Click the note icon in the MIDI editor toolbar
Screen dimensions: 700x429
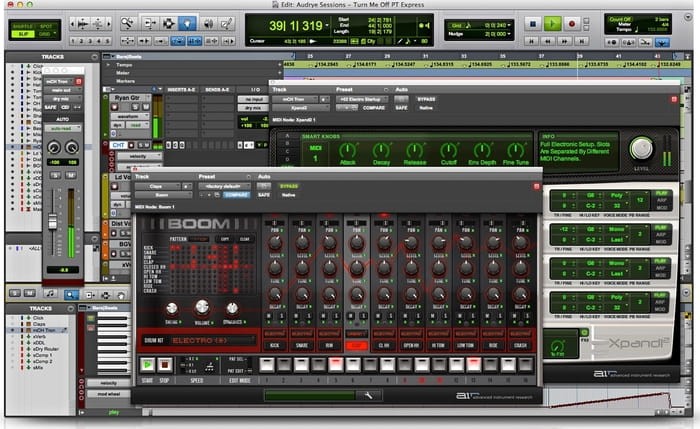pos(50,293)
